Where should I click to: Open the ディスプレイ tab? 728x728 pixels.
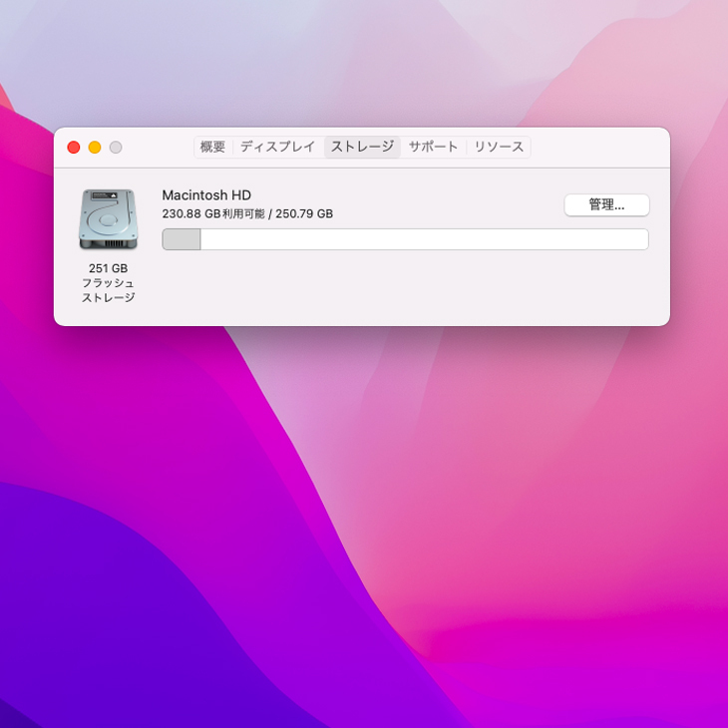click(x=277, y=148)
